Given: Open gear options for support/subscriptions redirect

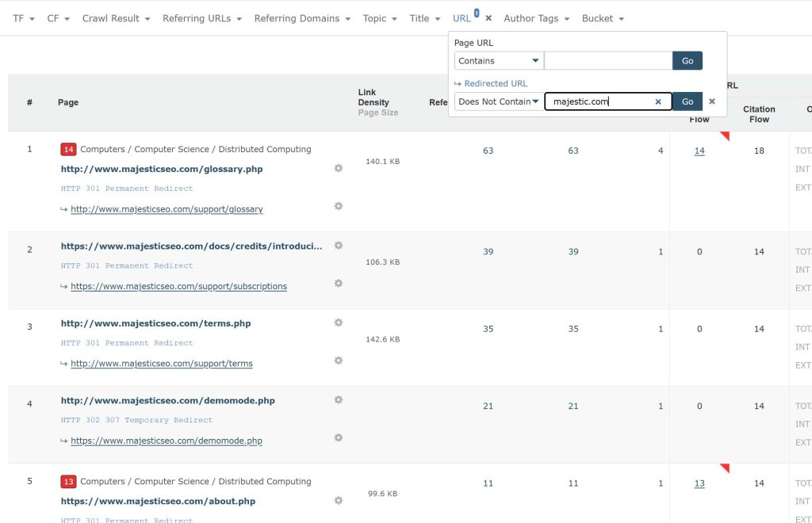Looking at the screenshot, I should click(x=338, y=283).
